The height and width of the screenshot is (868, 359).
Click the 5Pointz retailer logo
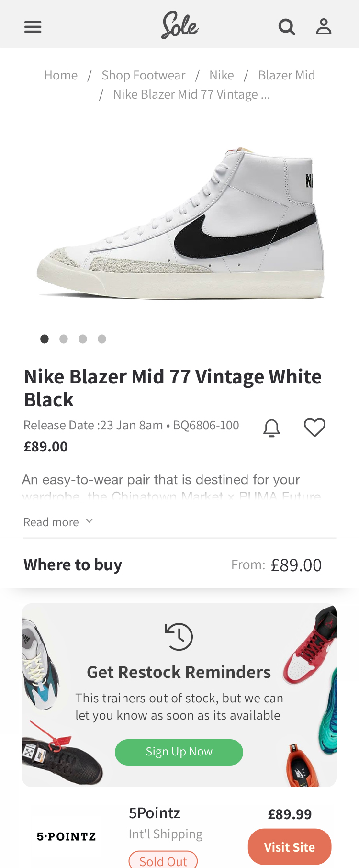coord(67,836)
